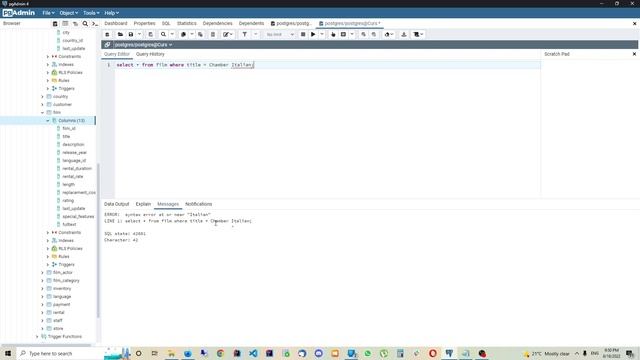Switch to the Data Output tab

coord(116,204)
